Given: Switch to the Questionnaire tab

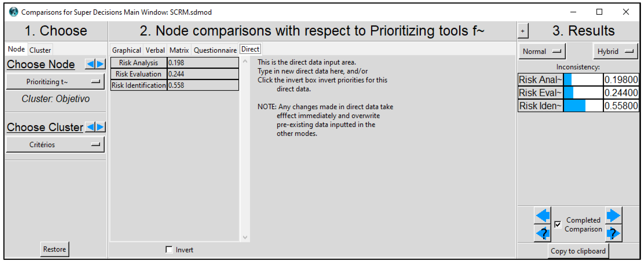Looking at the screenshot, I should [215, 50].
